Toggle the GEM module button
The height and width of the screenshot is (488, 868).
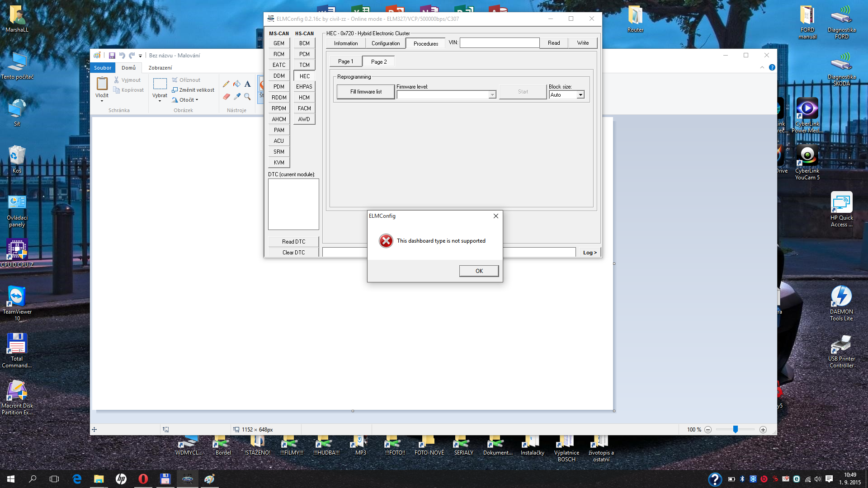(x=279, y=43)
